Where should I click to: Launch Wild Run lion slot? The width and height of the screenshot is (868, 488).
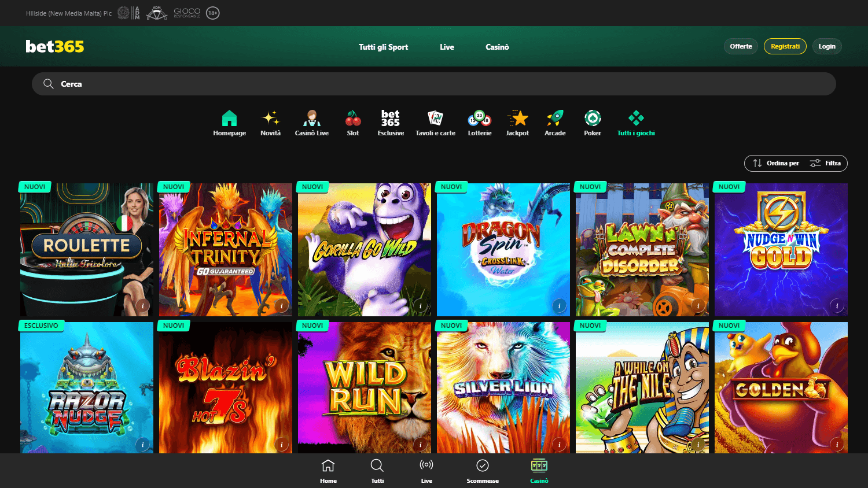pyautogui.click(x=365, y=387)
